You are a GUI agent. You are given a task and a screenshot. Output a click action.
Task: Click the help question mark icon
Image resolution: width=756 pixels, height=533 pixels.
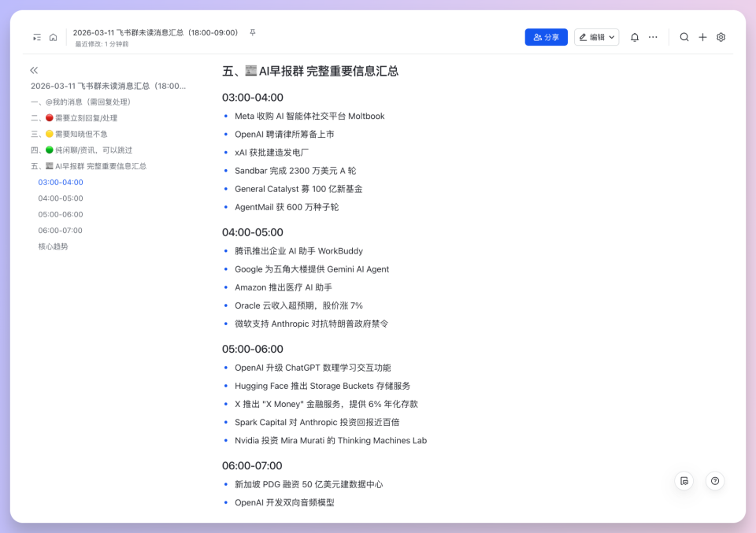click(x=714, y=480)
